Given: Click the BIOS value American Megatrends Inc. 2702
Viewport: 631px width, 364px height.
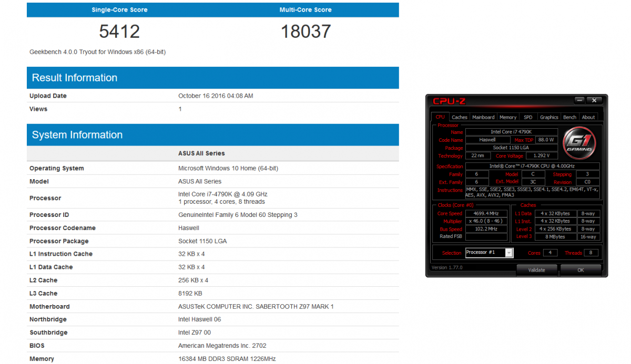Looking at the screenshot, I should [x=222, y=346].
